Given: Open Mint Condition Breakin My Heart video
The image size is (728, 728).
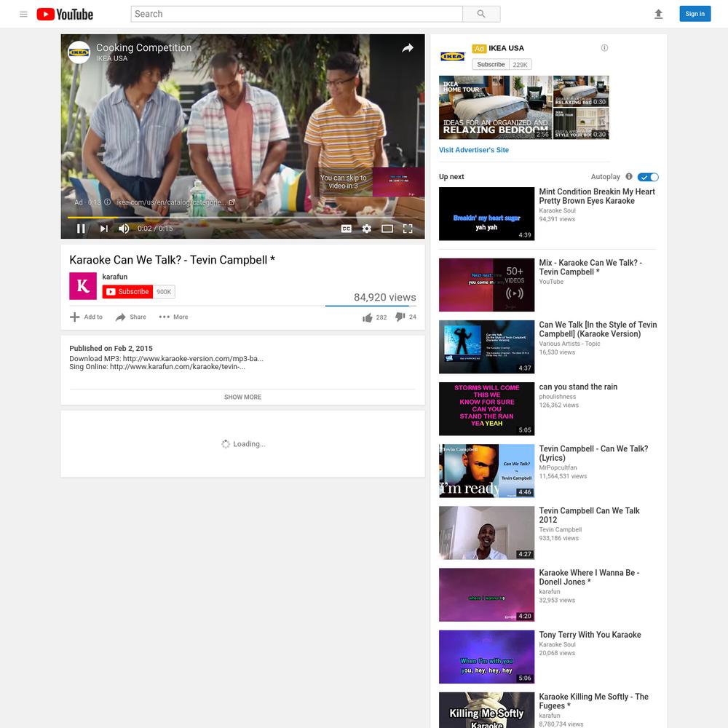Looking at the screenshot, I should point(597,196).
